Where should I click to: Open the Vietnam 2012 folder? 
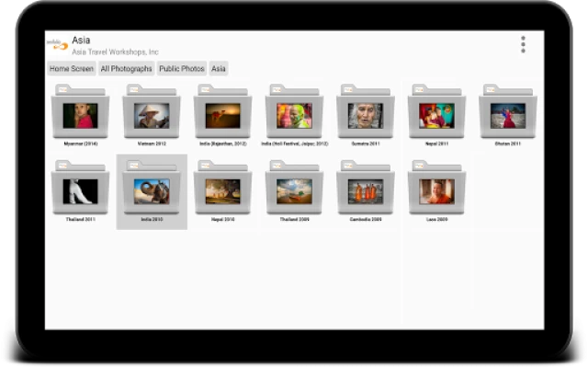pos(152,114)
